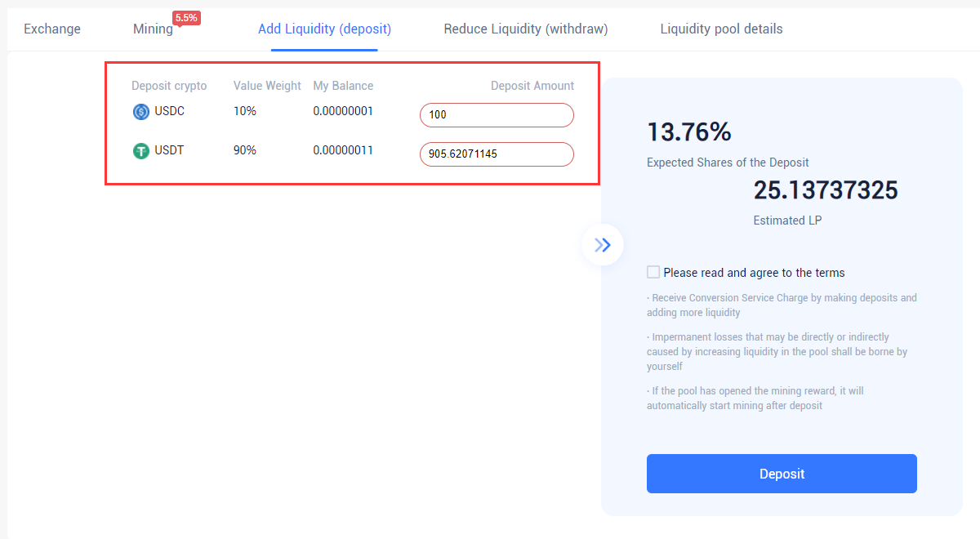Viewport: 980px width, 539px height.
Task: Click the 13.76% expected shares value
Action: (689, 131)
